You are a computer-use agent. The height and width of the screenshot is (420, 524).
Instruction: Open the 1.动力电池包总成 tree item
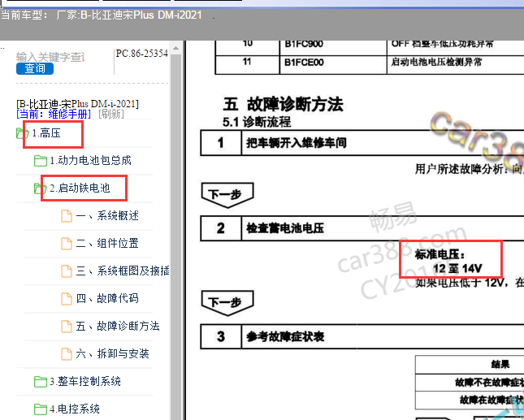click(90, 161)
